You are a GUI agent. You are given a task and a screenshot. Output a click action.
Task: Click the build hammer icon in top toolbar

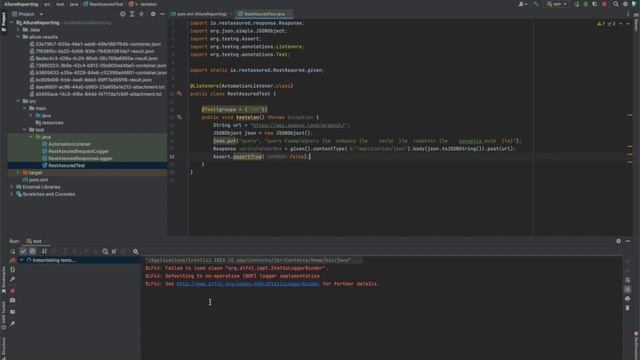pyautogui.click(x=536, y=4)
